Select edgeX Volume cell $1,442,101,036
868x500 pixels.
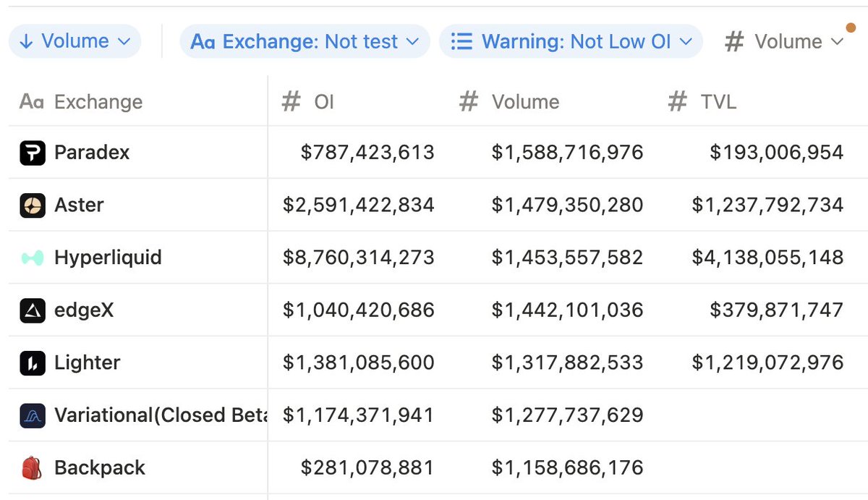point(567,310)
